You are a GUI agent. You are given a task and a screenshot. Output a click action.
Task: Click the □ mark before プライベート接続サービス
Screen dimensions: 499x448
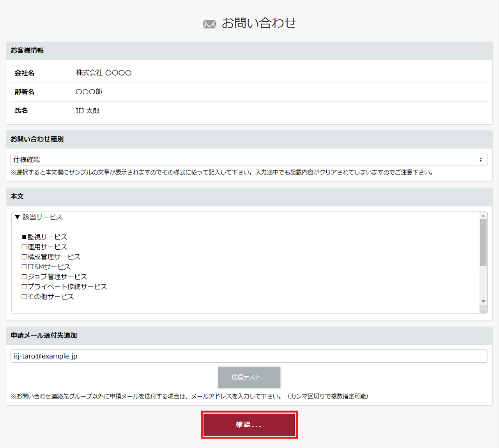coord(24,287)
